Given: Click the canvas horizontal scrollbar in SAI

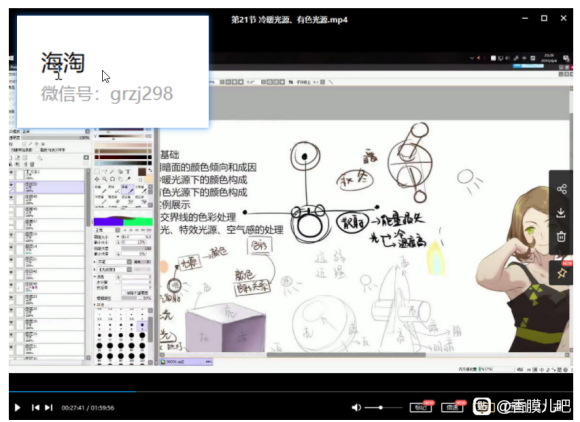Looking at the screenshot, I should click(x=346, y=355).
